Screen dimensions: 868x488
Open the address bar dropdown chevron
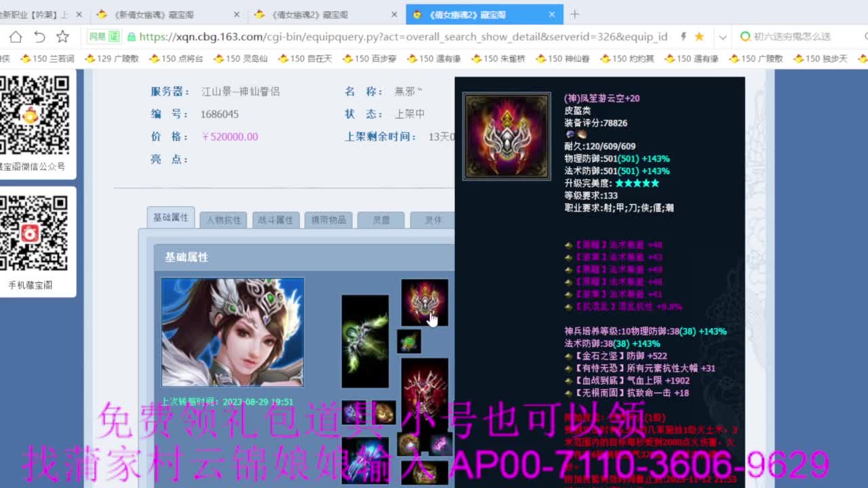[723, 37]
